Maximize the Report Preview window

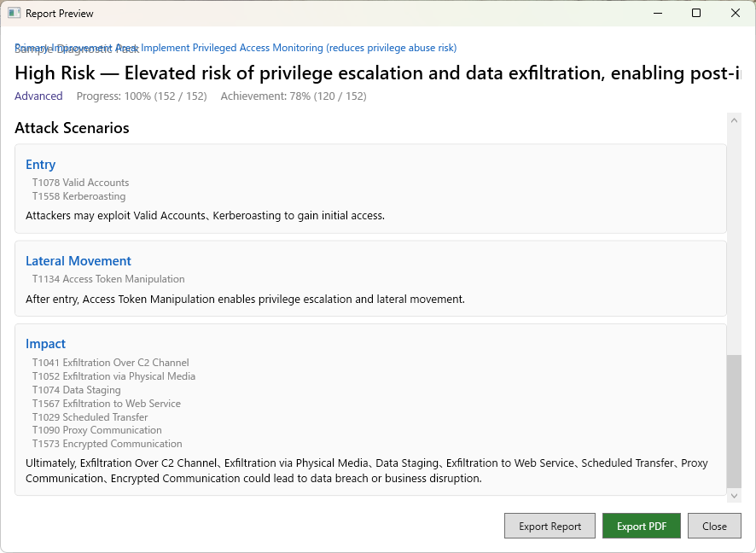[696, 14]
